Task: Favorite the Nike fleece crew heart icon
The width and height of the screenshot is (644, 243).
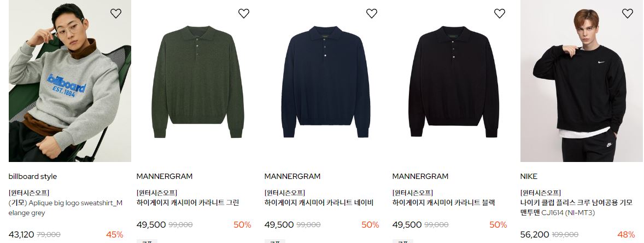Action: [x=627, y=14]
